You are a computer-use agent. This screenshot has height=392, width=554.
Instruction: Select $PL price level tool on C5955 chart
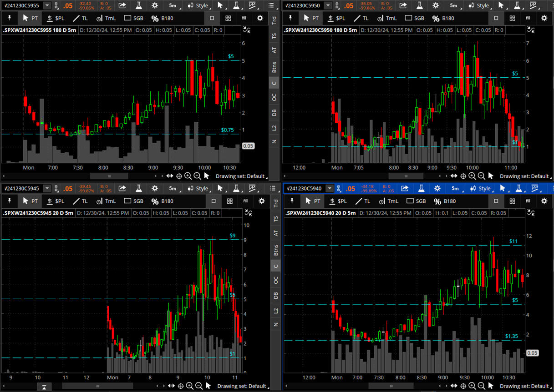click(x=56, y=18)
